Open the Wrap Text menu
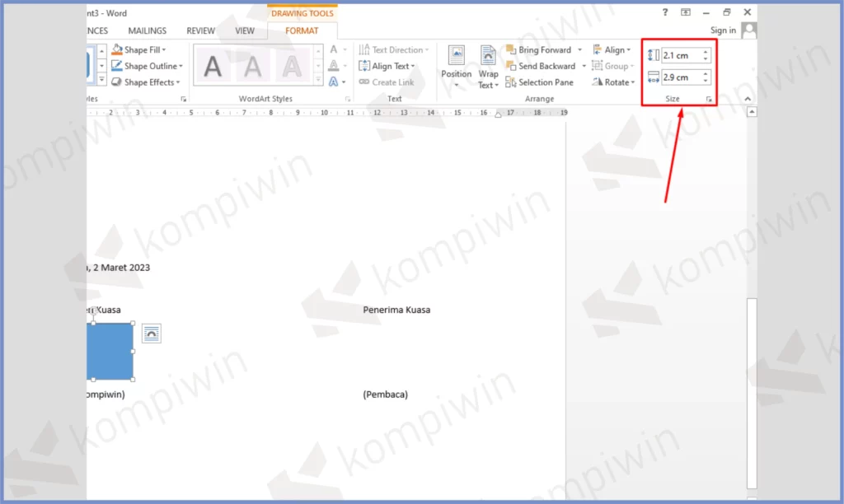 click(488, 67)
